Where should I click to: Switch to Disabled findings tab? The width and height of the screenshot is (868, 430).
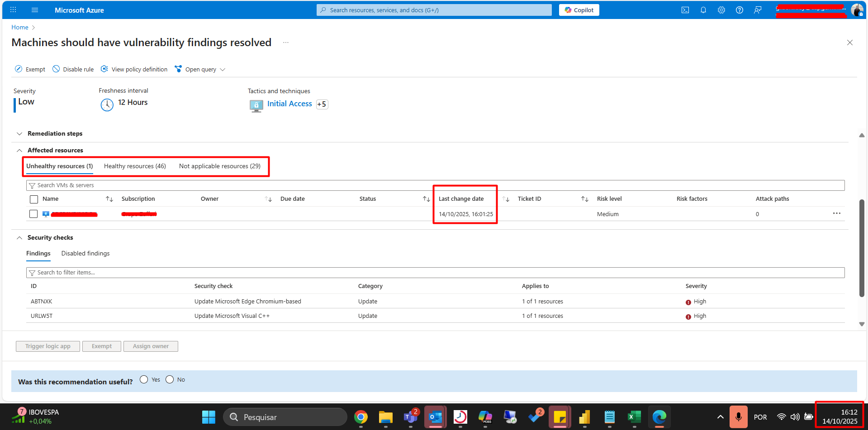(x=85, y=253)
